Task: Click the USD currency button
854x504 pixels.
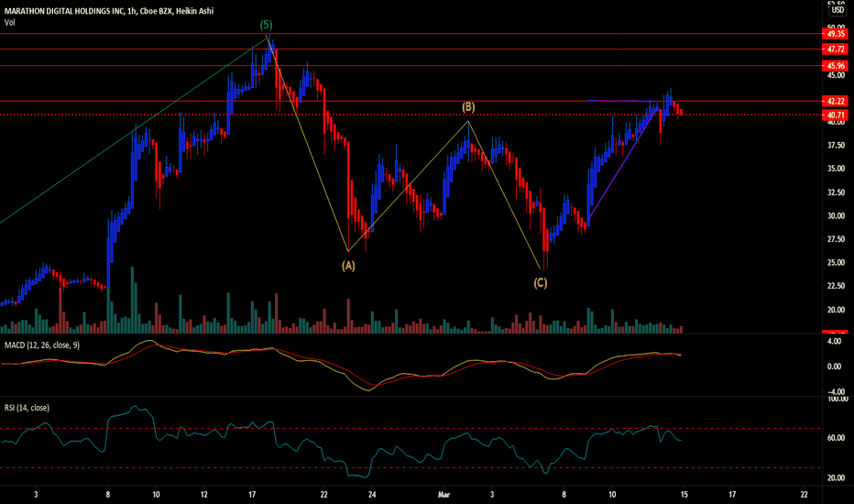Action: [838, 10]
